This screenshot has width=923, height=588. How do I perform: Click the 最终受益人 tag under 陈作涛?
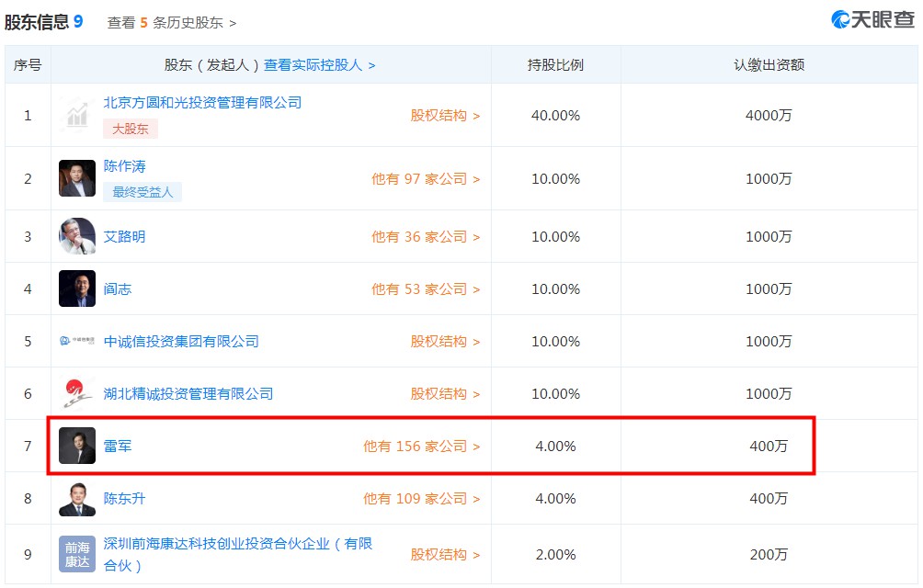(x=142, y=192)
